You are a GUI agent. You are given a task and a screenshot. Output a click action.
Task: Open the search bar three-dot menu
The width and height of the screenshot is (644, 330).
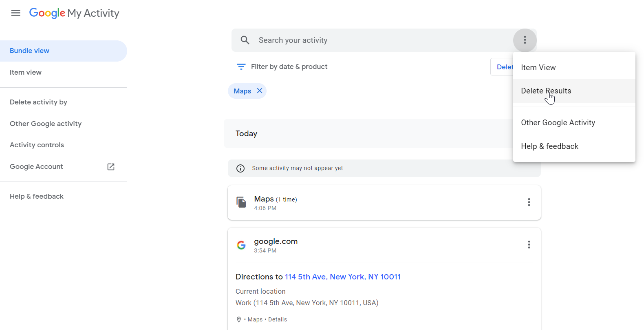point(525,40)
